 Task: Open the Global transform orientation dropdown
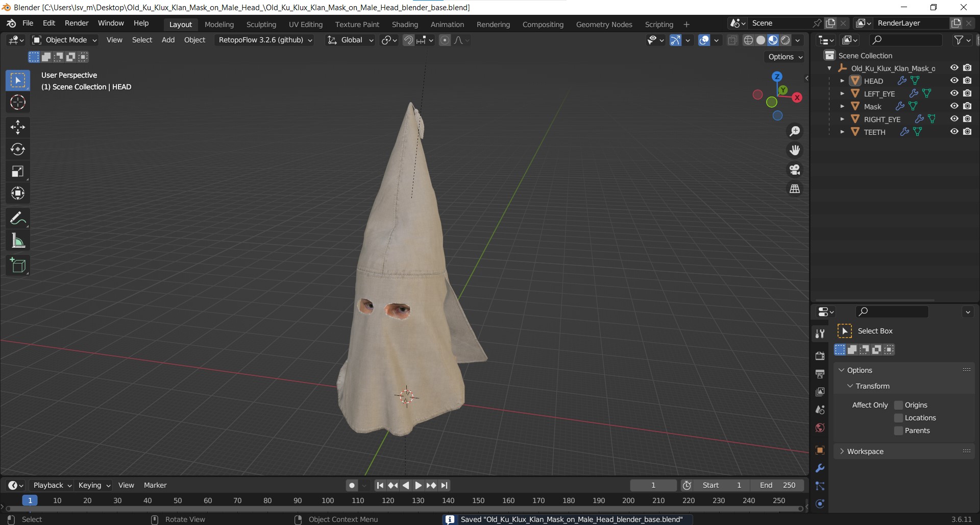(x=350, y=40)
